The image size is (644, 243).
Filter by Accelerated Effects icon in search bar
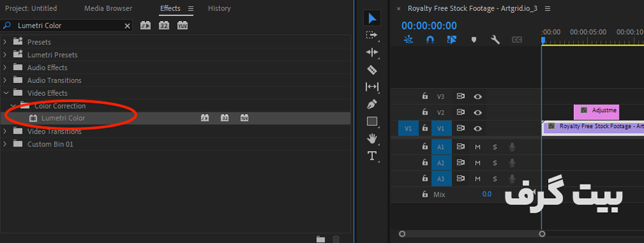[146, 26]
